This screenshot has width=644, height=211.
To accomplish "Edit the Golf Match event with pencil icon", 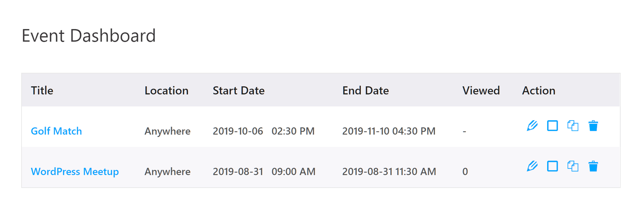I will [x=532, y=126].
